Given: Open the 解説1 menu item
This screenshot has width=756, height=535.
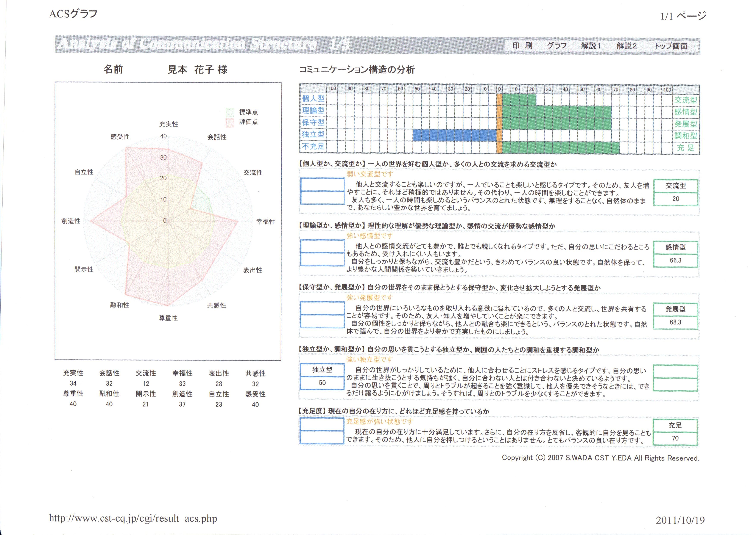Looking at the screenshot, I should (591, 46).
